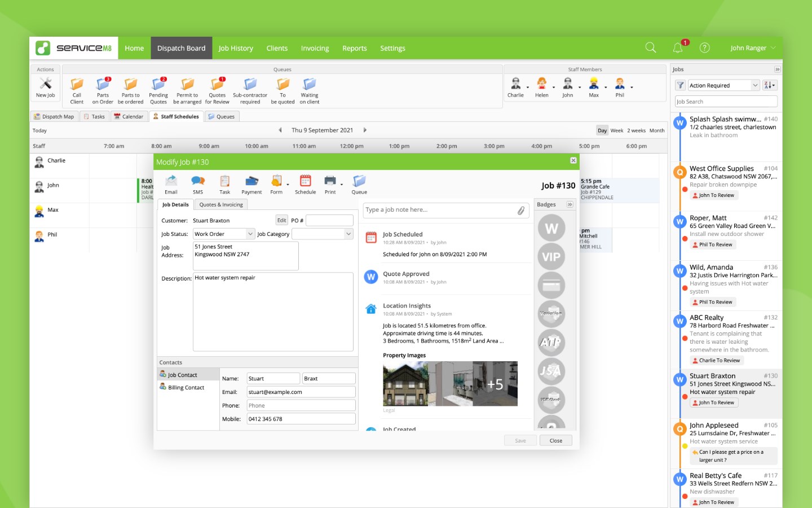Click the PO # input field
The image size is (812, 508).
coord(329,220)
